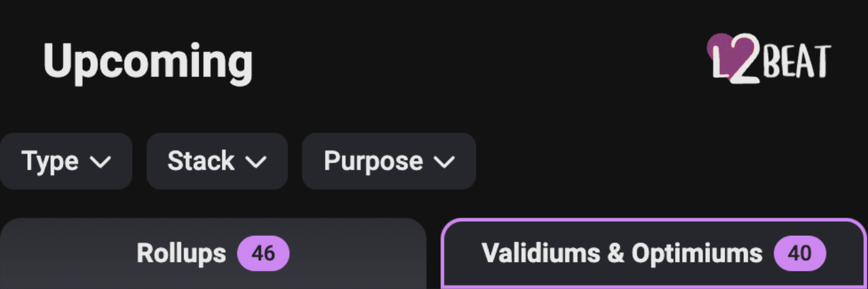Click the purple 40 count badge

pyautogui.click(x=800, y=253)
